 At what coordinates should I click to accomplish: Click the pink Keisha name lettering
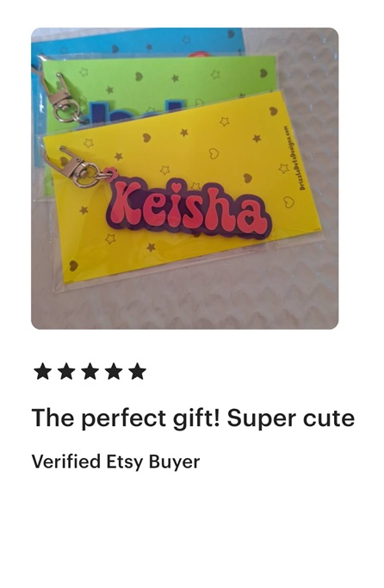188,208
